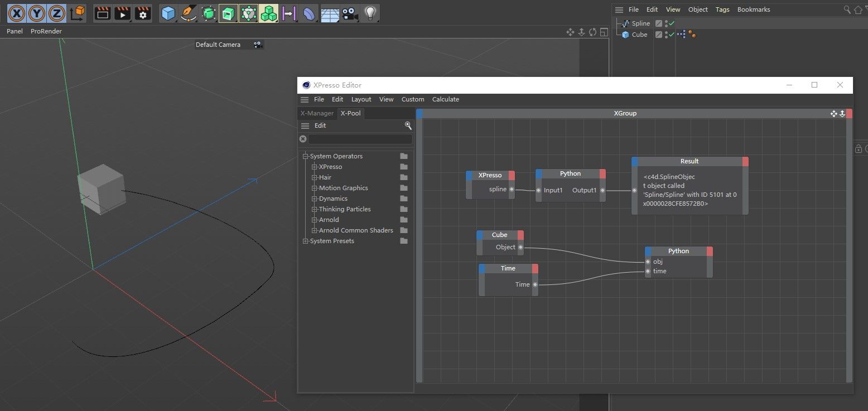The width and height of the screenshot is (868, 411).
Task: Toggle the Cube green enable checkmark
Action: tap(672, 35)
